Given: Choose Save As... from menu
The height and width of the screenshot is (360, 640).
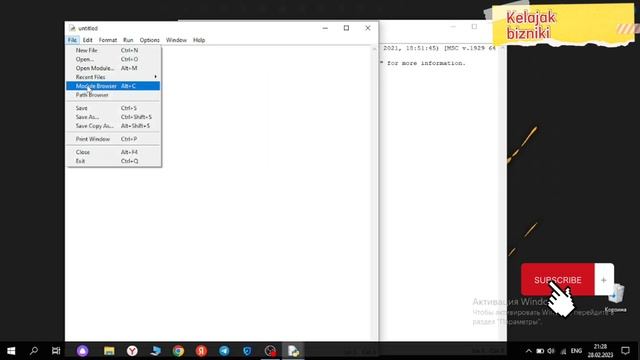Looking at the screenshot, I should (113, 117).
